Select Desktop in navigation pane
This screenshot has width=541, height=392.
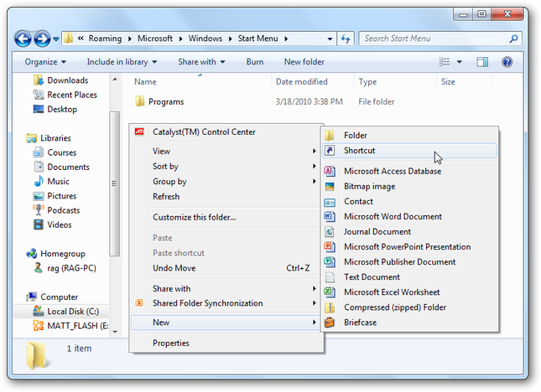click(x=55, y=109)
